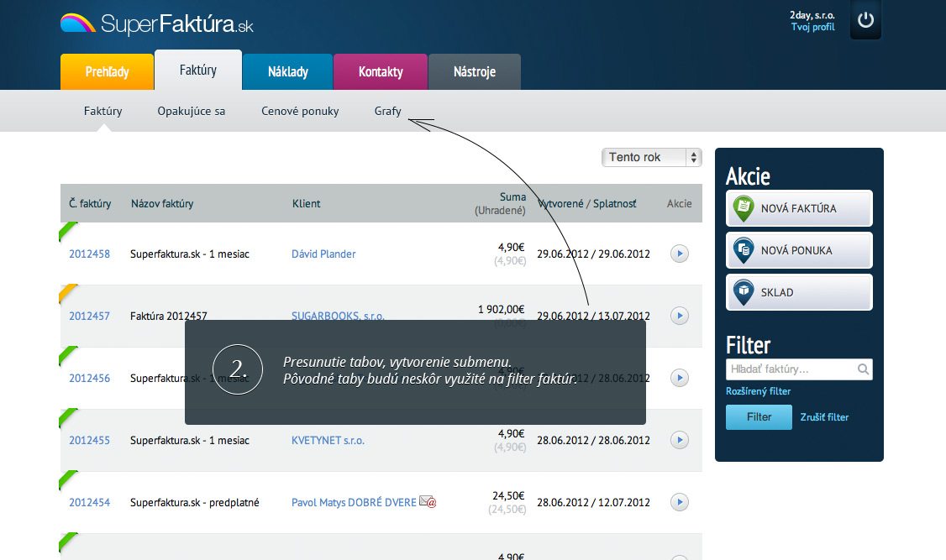The image size is (946, 560).
Task: Open client Dávid Plander
Action: 323,254
